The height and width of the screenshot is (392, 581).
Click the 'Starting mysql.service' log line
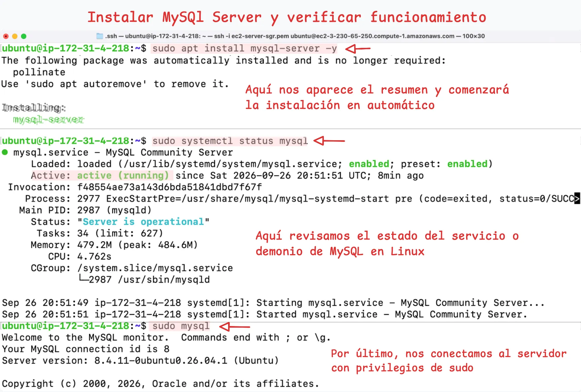[273, 303]
